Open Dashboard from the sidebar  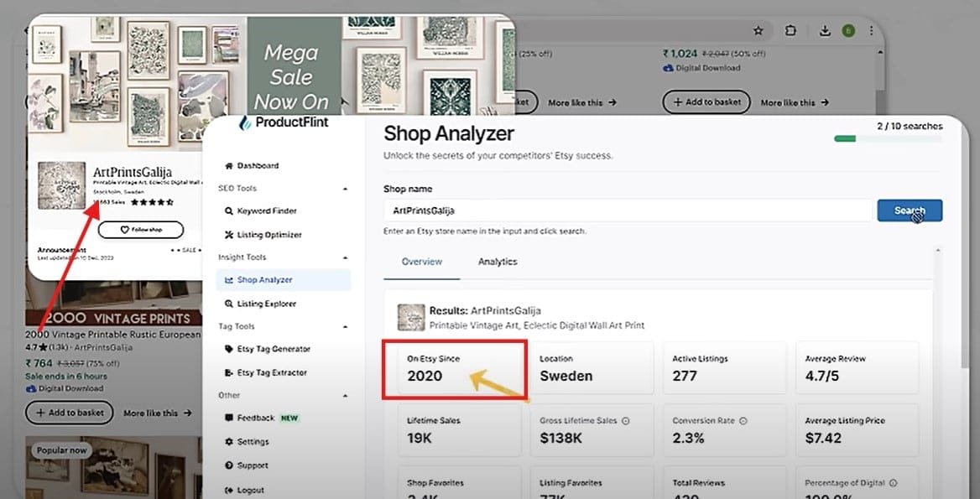point(257,166)
